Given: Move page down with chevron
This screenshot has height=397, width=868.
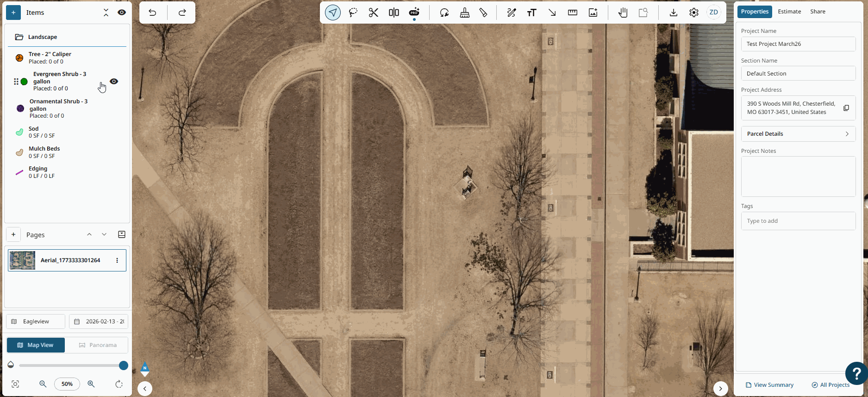Looking at the screenshot, I should coord(104,234).
